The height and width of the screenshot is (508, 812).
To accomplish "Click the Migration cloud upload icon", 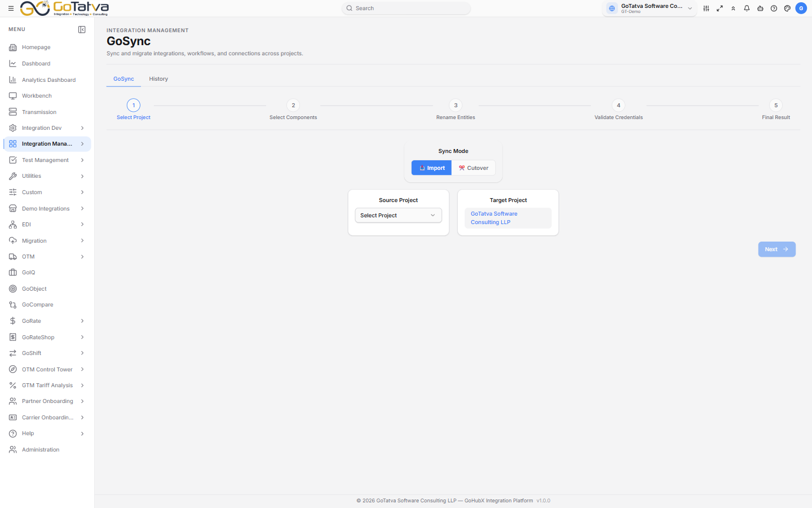I will tap(12, 241).
